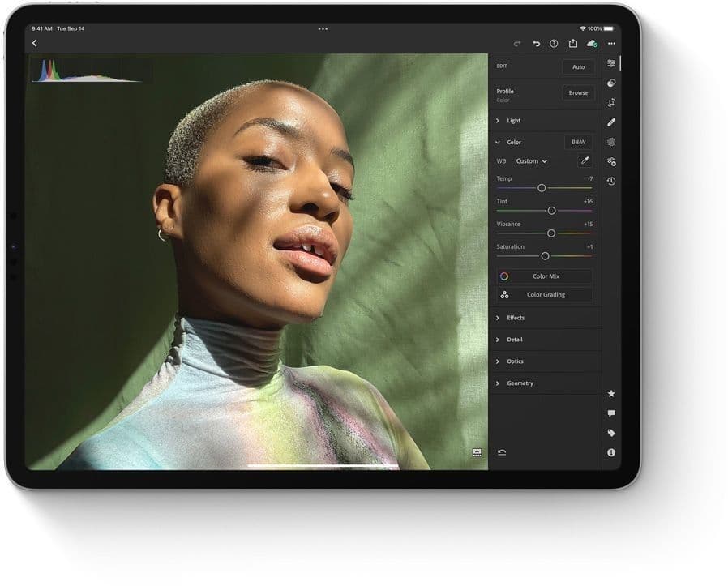728x586 pixels.
Task: Pick white balance with the eyedropper
Action: [x=584, y=161]
